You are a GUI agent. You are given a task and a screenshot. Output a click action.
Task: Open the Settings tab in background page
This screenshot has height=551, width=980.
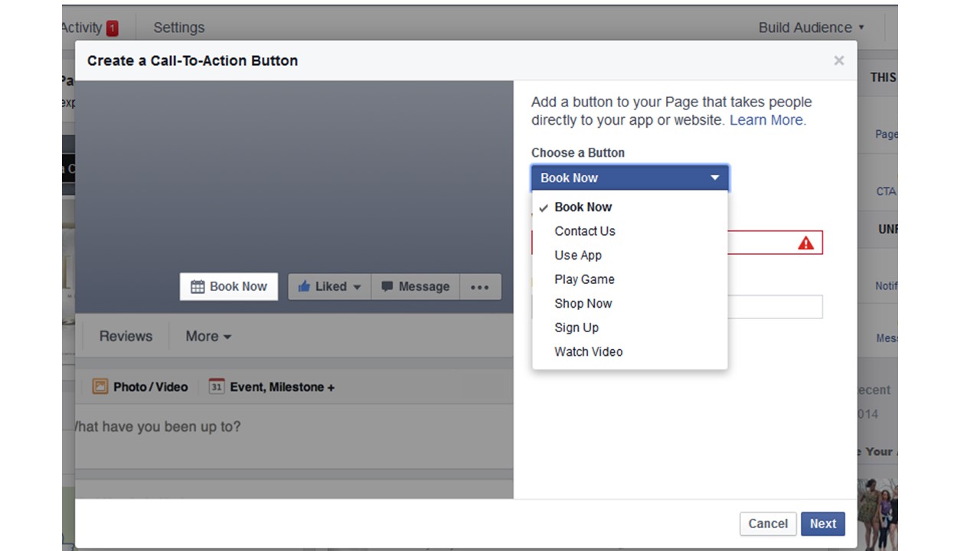[178, 28]
